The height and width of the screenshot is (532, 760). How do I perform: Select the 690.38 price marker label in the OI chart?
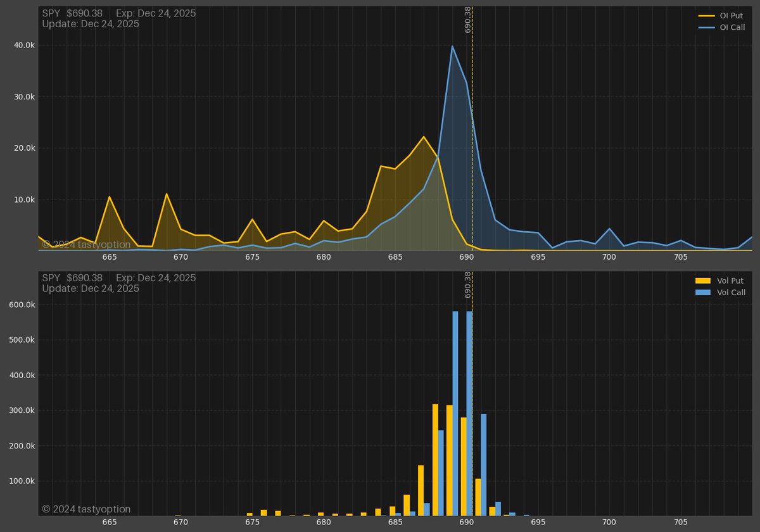pos(468,20)
